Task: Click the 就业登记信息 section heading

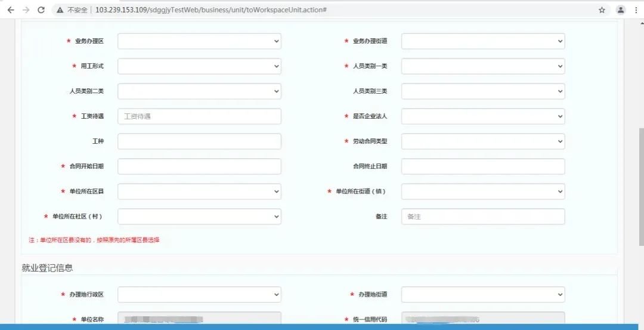Action: tap(47, 268)
